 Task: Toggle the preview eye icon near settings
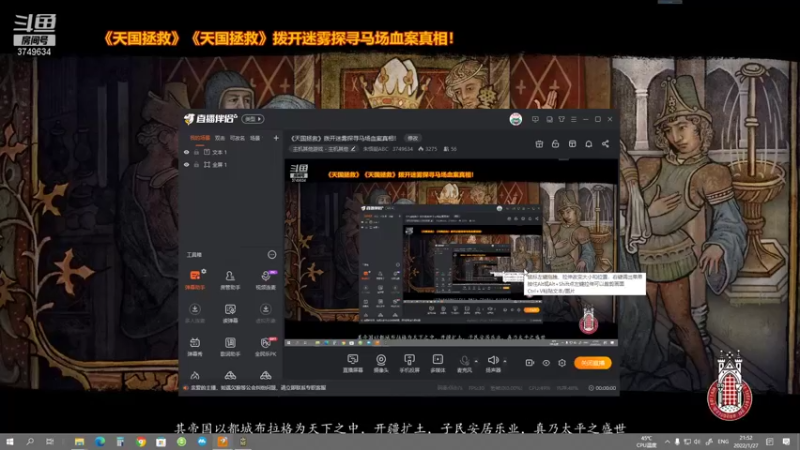tap(546, 363)
